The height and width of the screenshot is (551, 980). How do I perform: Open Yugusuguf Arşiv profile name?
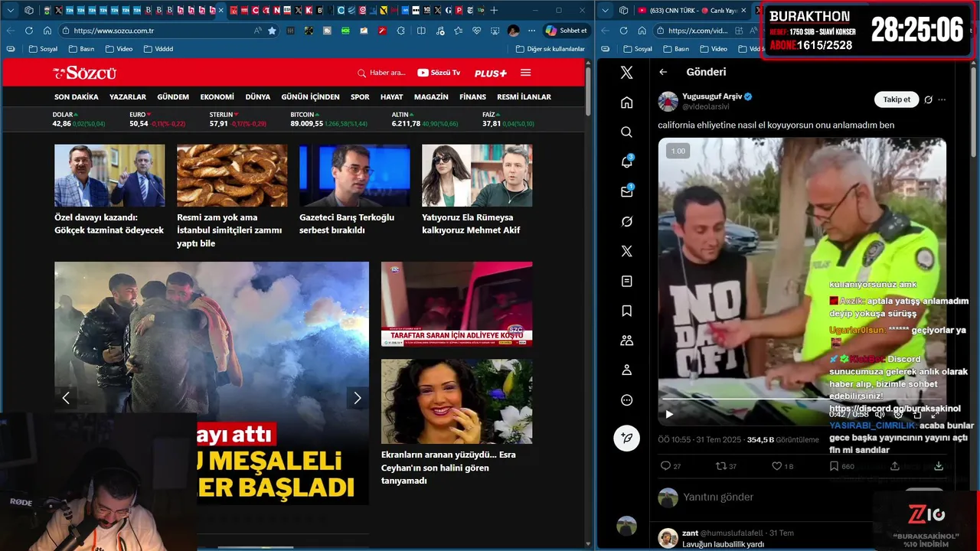pos(711,96)
